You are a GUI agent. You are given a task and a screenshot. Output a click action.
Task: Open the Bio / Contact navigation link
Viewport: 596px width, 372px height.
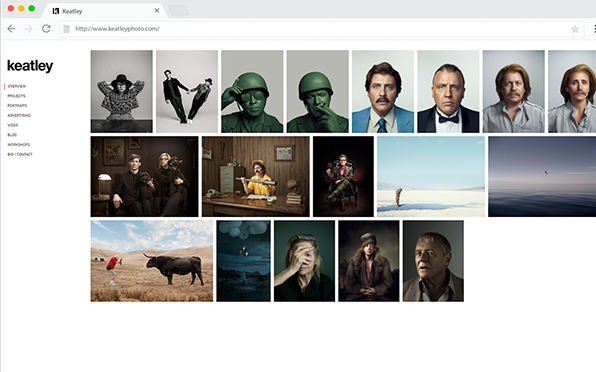20,154
